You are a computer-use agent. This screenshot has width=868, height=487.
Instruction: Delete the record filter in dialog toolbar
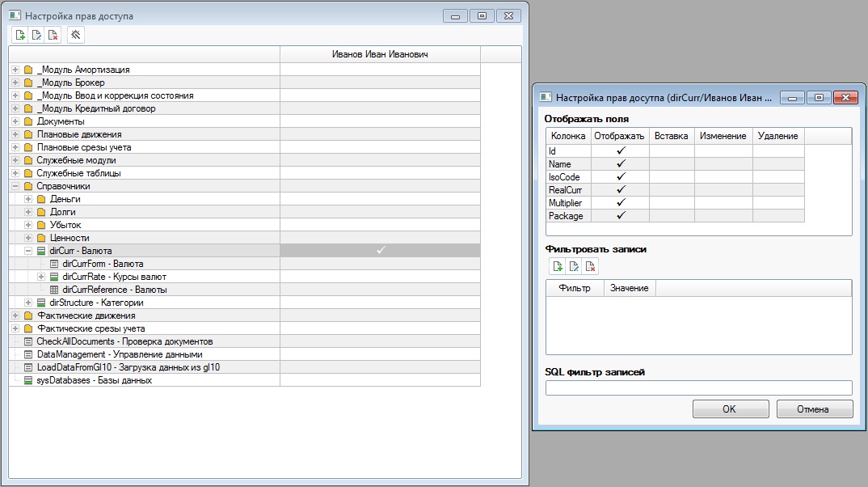point(590,266)
